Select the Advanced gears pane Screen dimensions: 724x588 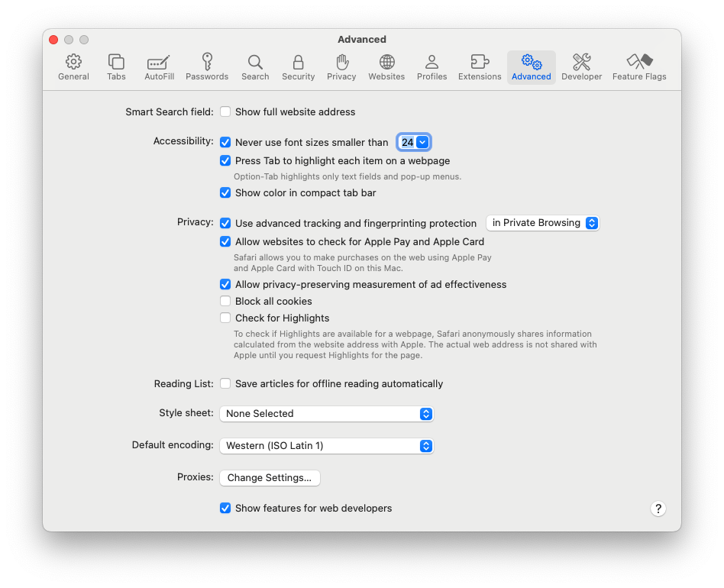click(x=531, y=67)
